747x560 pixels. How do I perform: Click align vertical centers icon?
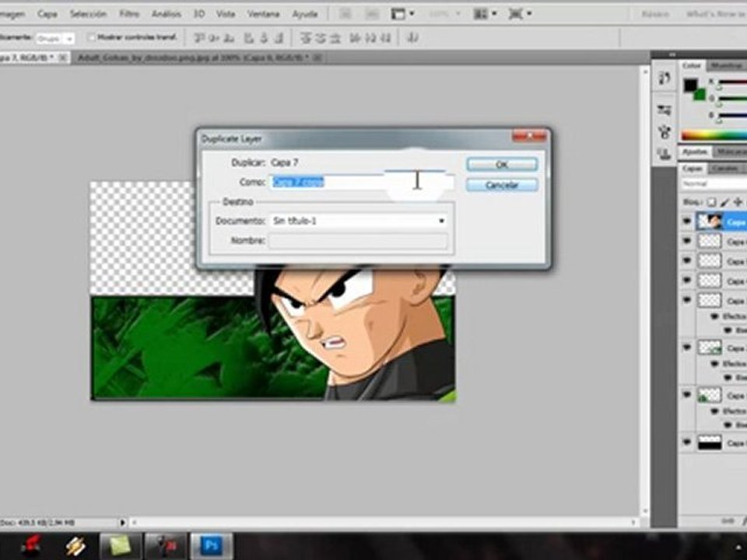point(215,37)
